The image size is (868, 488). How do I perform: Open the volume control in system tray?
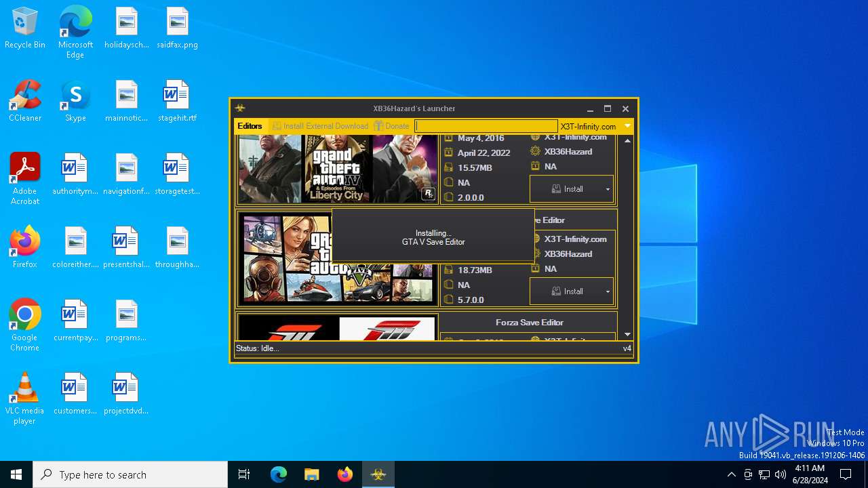pyautogui.click(x=781, y=474)
